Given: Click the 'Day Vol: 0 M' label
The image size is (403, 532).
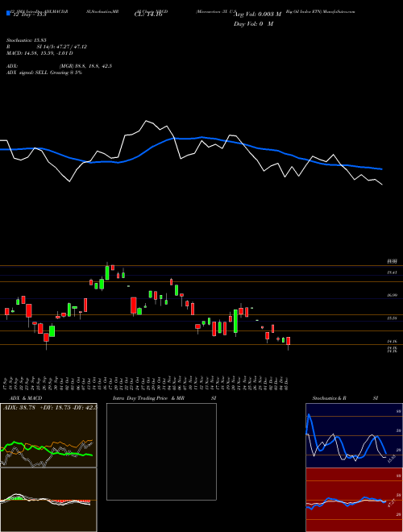Looking at the screenshot, I should pyautogui.click(x=253, y=23).
